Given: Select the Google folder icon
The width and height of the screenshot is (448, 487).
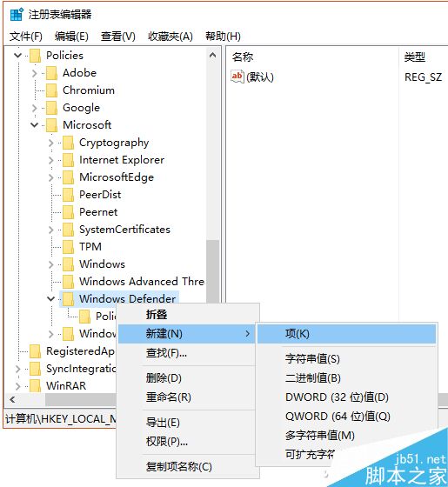Looking at the screenshot, I should tap(51, 108).
